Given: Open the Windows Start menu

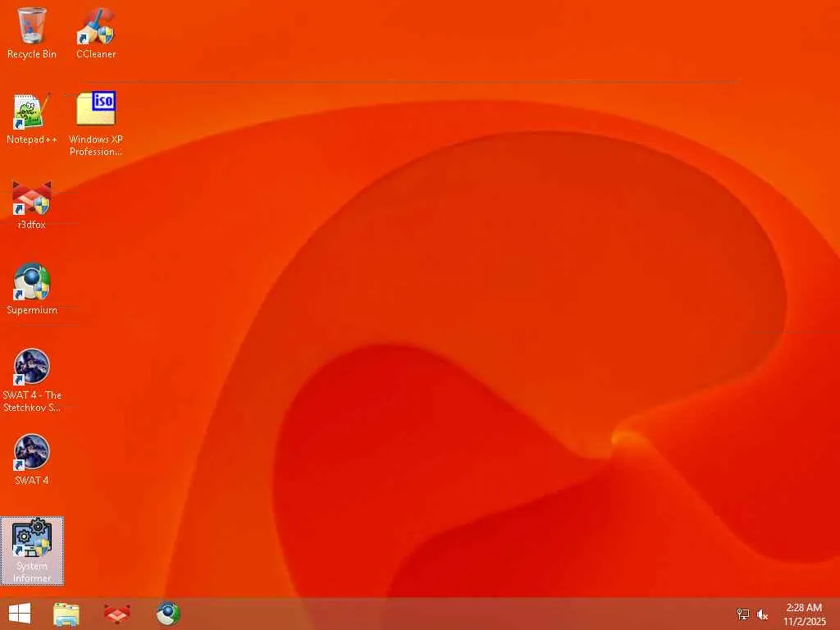Looking at the screenshot, I should pos(20,614).
